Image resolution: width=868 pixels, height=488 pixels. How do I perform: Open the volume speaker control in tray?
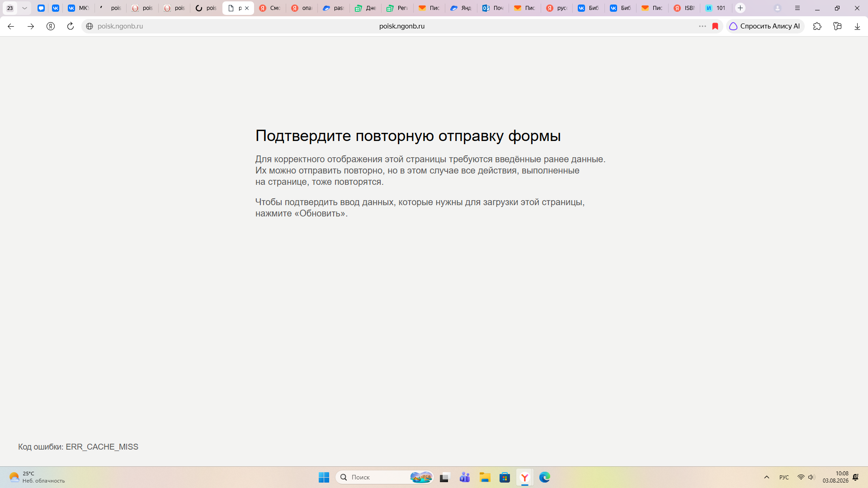(811, 477)
